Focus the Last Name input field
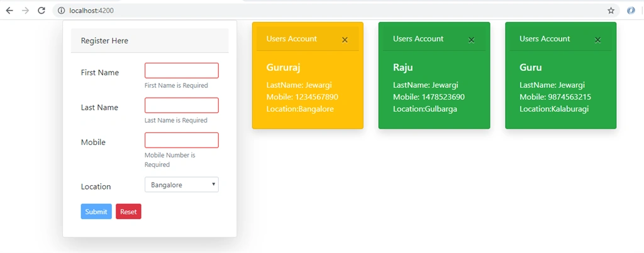 point(182,105)
